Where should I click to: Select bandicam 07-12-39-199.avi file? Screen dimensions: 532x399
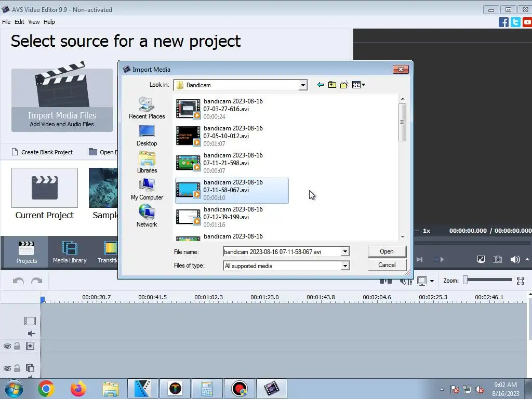[x=232, y=217]
